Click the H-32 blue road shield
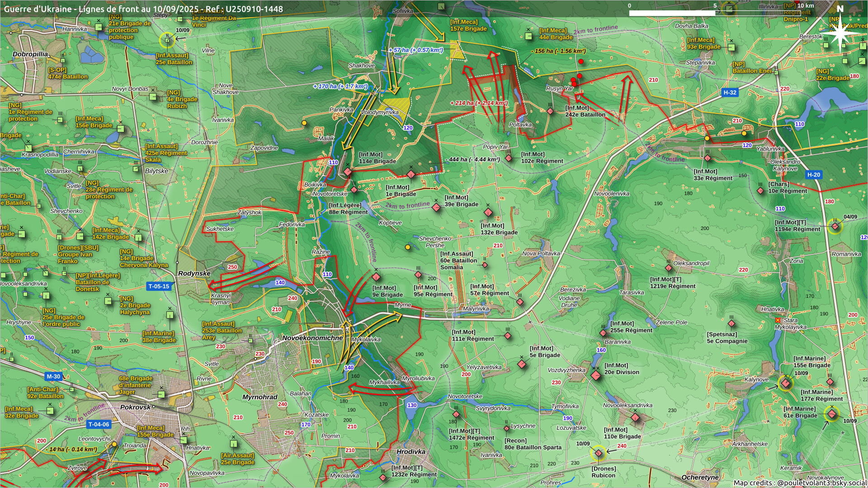The image size is (868, 488). pos(730,93)
